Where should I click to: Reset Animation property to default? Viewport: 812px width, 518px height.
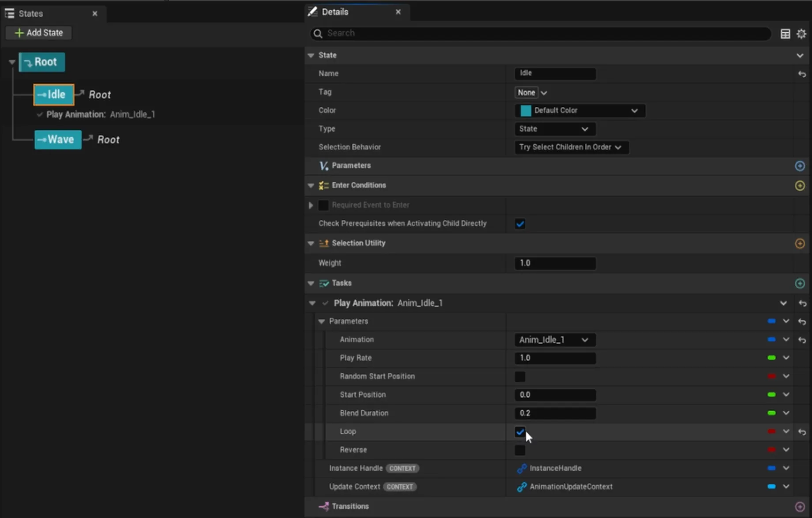pyautogui.click(x=802, y=340)
